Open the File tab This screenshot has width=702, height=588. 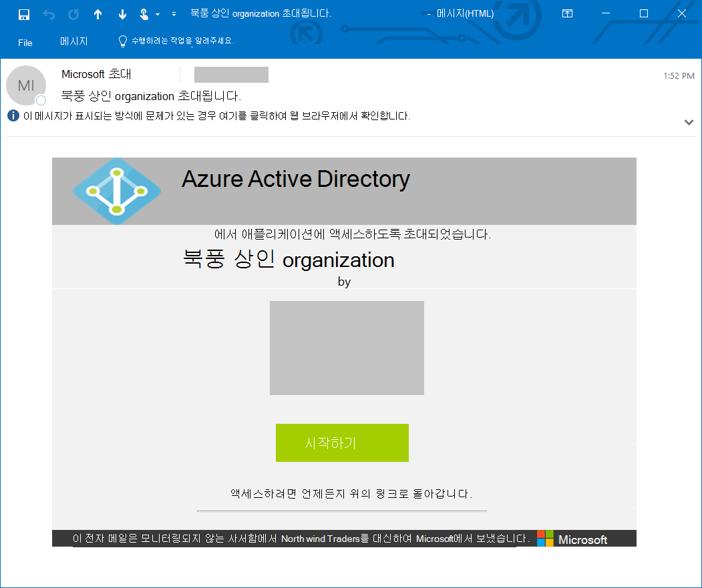pos(25,43)
